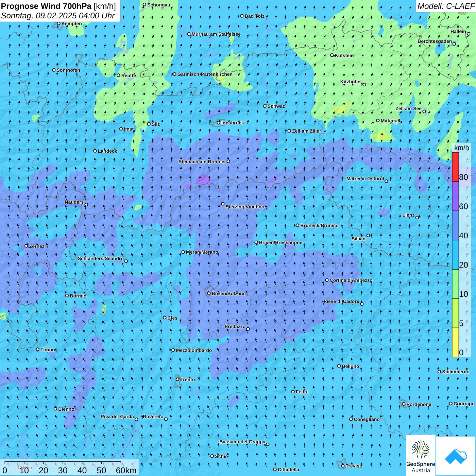Click the Landeck location dot
Viewport: 476px width, 476px height.
pyautogui.click(x=95, y=151)
